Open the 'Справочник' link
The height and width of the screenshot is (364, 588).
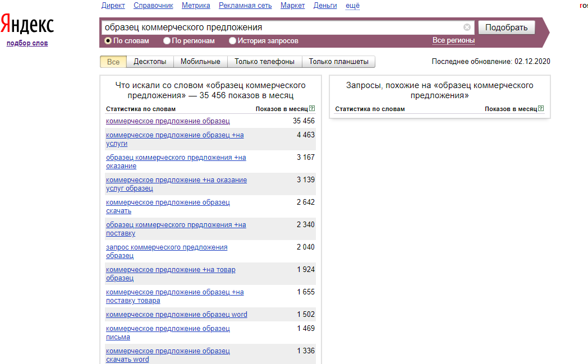(153, 6)
